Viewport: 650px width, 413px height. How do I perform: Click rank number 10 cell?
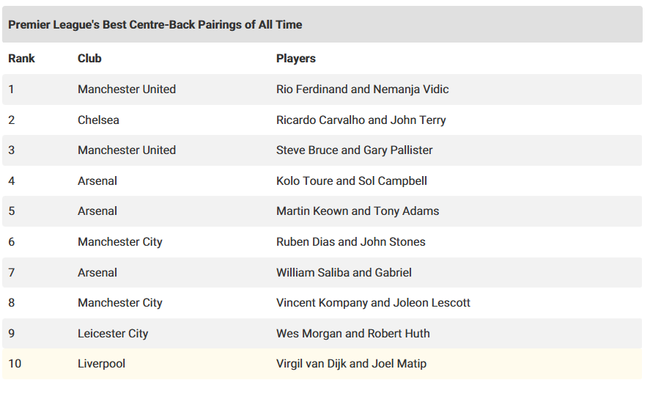15,364
